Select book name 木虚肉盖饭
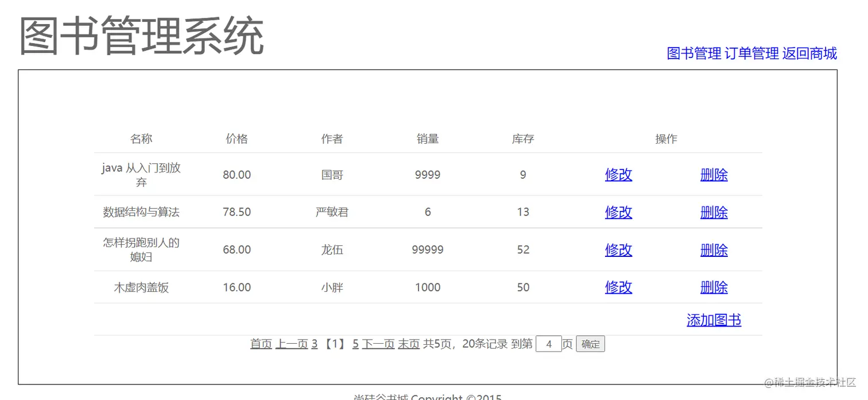The image size is (868, 400). [141, 287]
